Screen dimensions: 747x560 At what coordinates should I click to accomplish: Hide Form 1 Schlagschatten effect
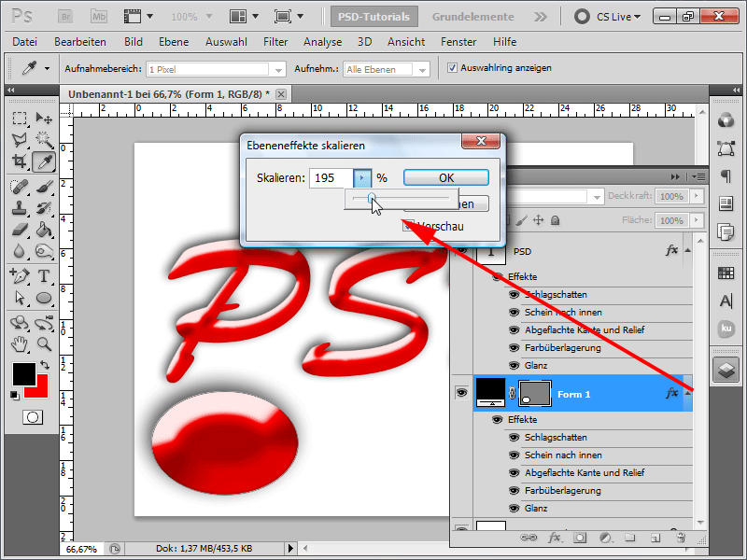(x=514, y=437)
